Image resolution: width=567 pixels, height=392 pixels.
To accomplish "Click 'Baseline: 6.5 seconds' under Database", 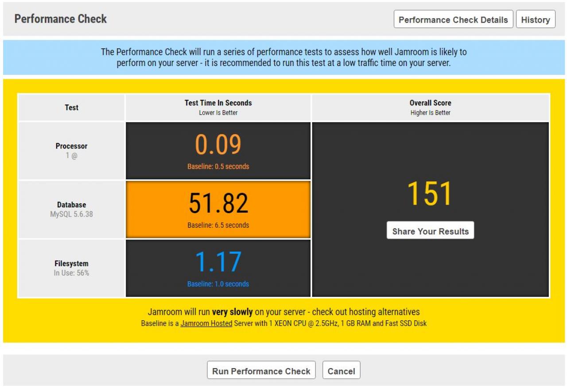I will (218, 225).
